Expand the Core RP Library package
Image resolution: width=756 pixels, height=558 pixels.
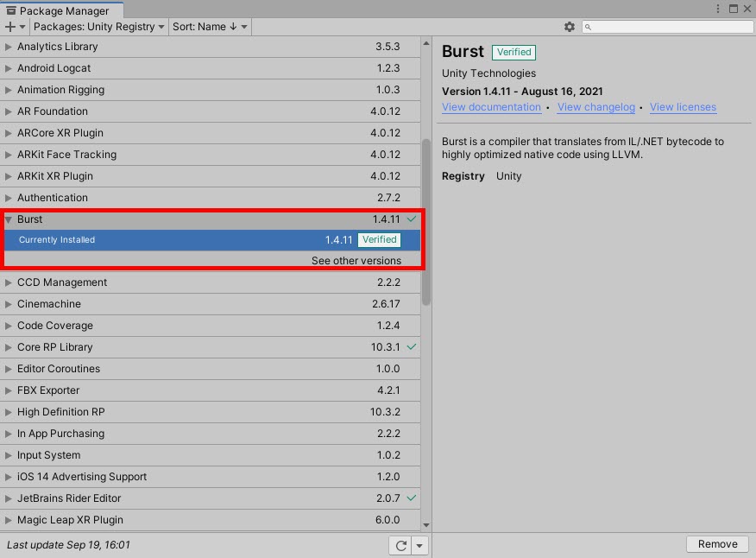click(x=8, y=347)
